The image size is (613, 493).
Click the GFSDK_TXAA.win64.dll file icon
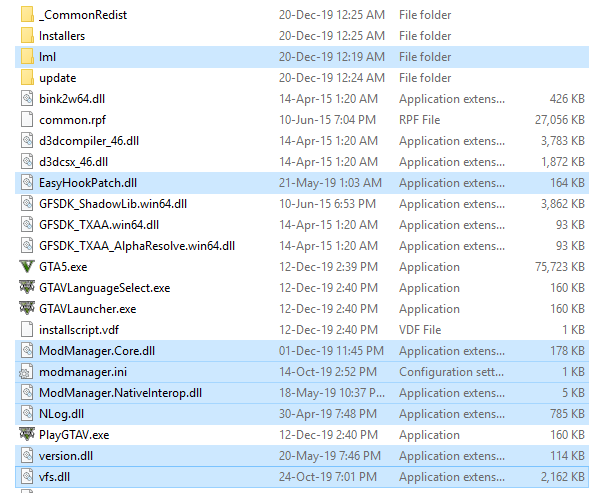27,225
